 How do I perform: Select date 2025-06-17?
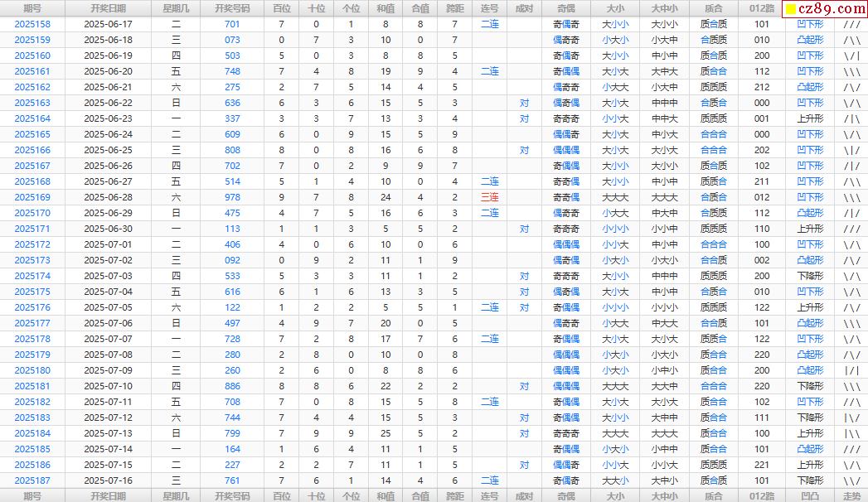(108, 24)
